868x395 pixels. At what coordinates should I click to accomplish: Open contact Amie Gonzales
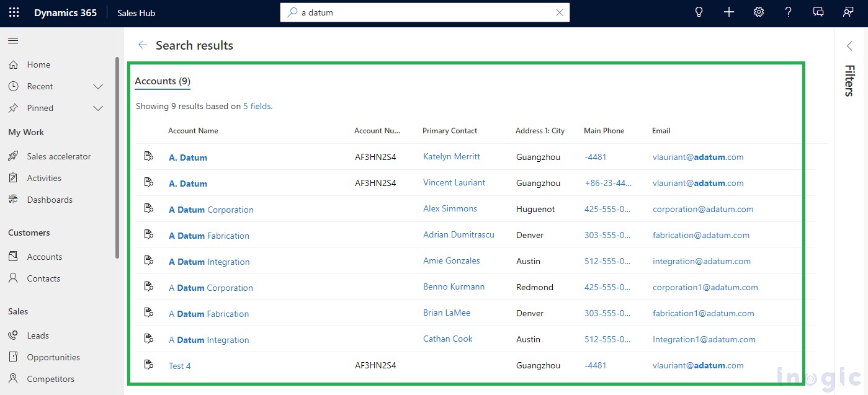(452, 260)
